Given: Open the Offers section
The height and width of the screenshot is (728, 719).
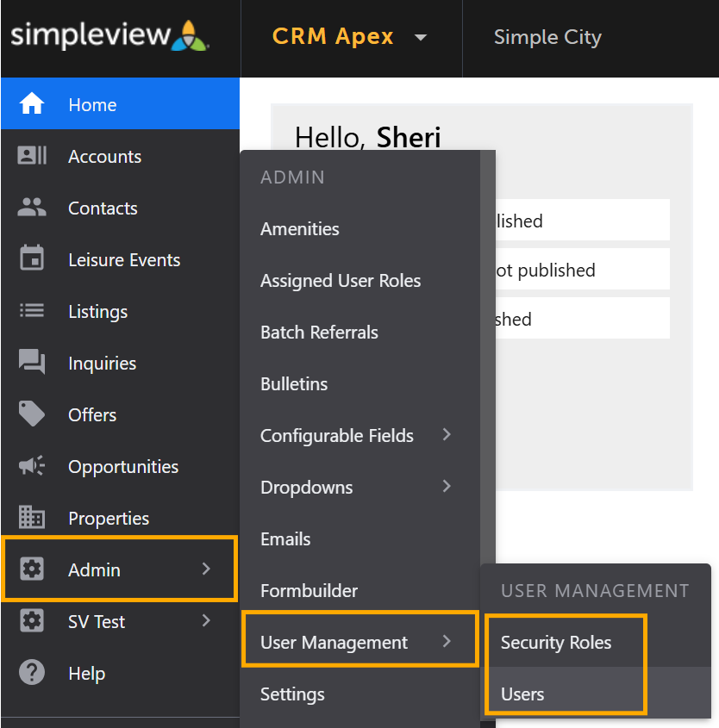Looking at the screenshot, I should [x=120, y=414].
